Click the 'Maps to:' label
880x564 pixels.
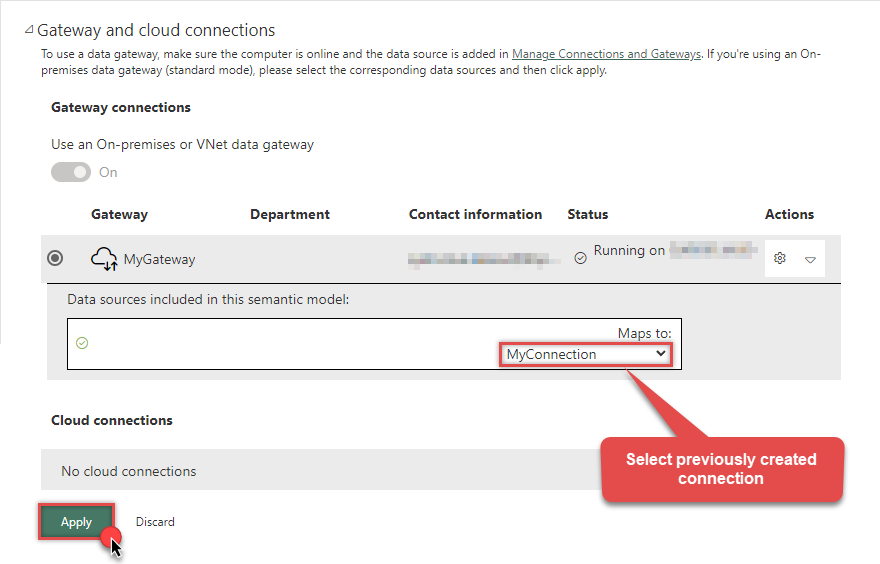(x=644, y=333)
